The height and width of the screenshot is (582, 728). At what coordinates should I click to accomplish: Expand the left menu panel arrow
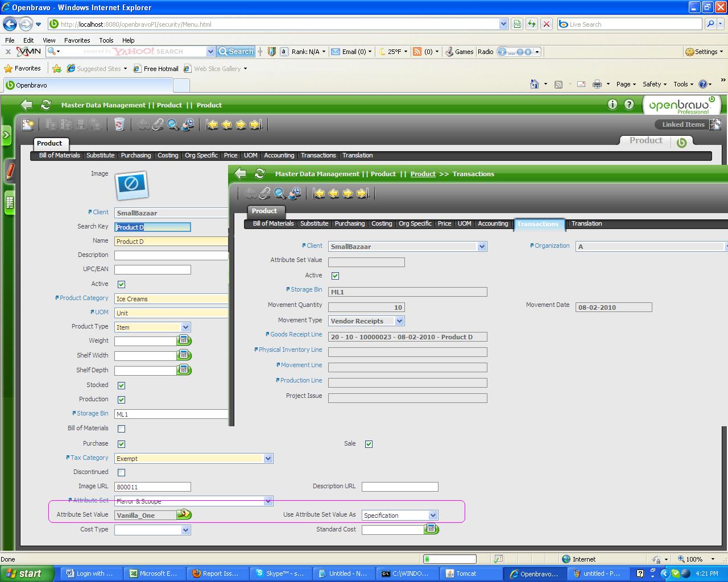click(6, 135)
